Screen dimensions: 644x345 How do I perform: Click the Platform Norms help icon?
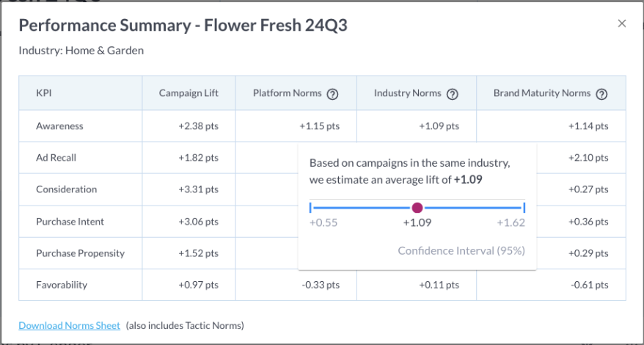point(332,94)
